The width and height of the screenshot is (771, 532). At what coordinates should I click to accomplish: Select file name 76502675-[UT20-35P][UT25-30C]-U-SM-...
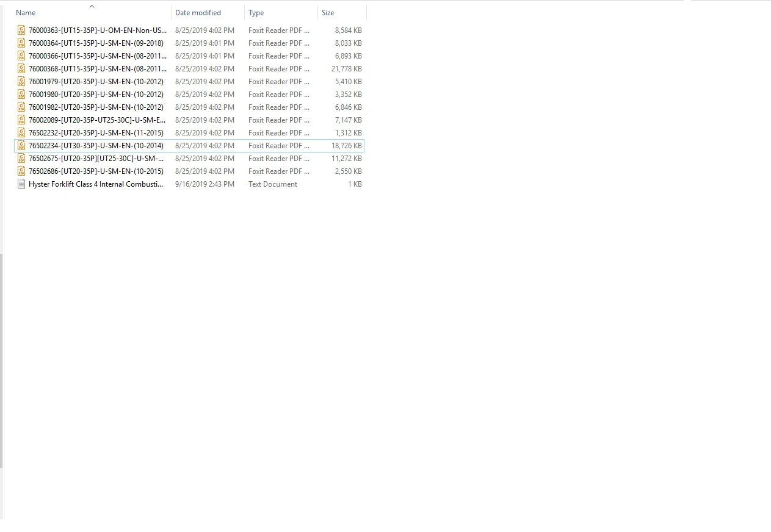(x=96, y=158)
